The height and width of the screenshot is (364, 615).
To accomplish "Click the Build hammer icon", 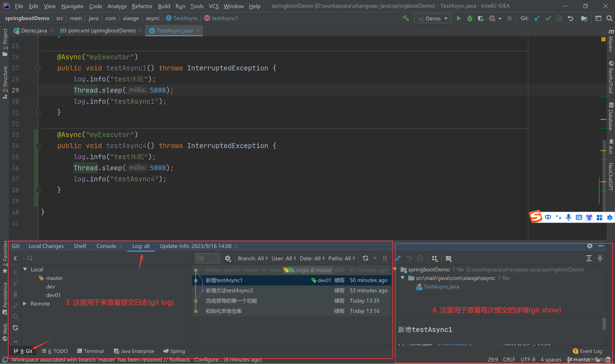I will (406, 18).
